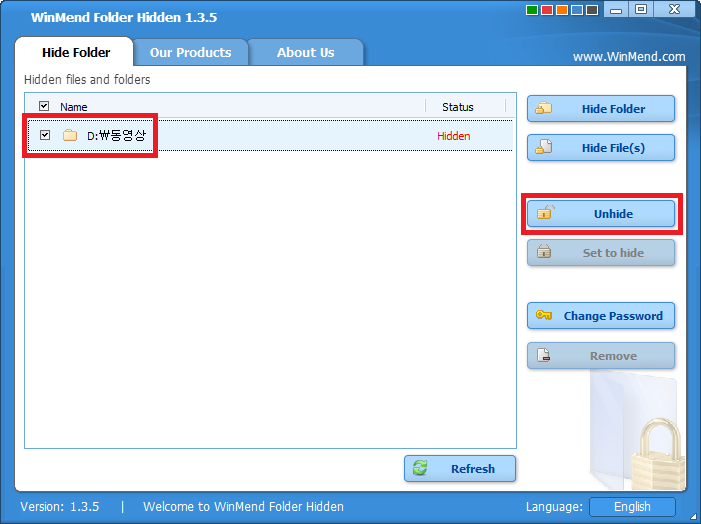Click the Hide File(s) button
701x524 pixels.
600,148
